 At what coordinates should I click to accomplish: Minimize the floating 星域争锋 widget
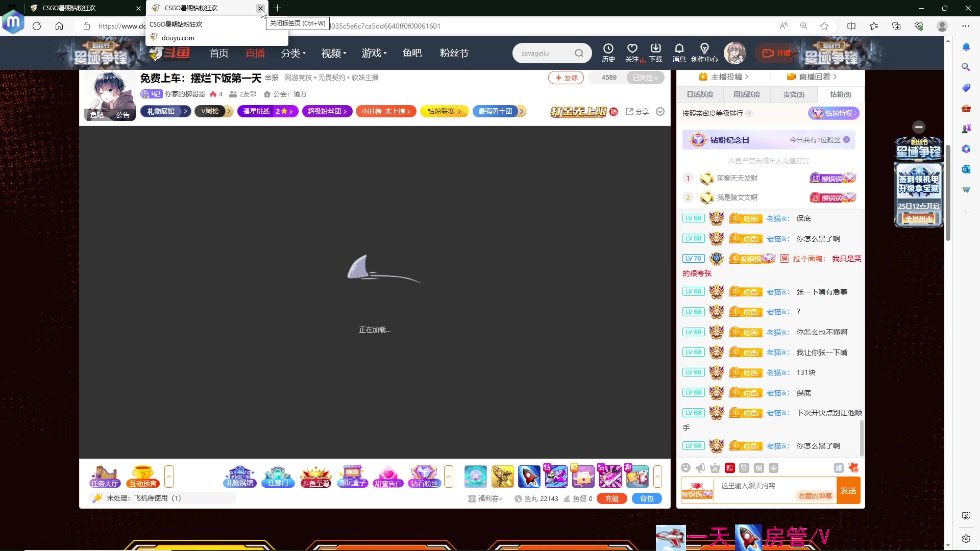919,127
